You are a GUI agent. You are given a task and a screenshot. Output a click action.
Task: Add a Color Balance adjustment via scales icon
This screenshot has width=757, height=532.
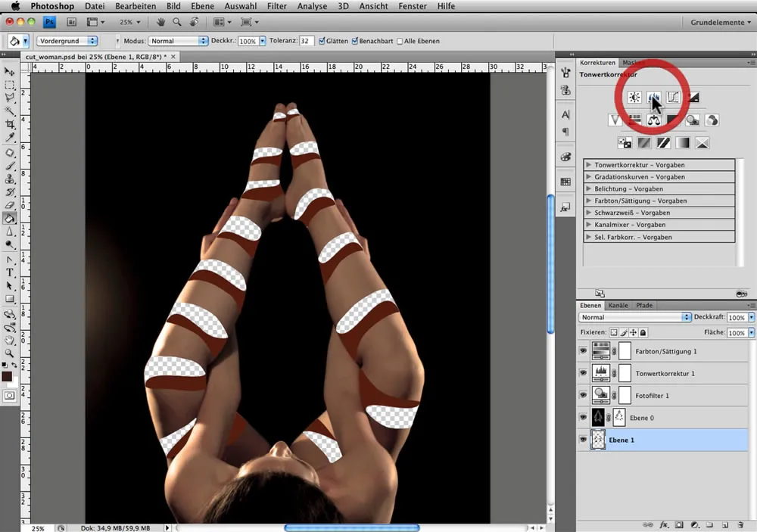point(654,120)
